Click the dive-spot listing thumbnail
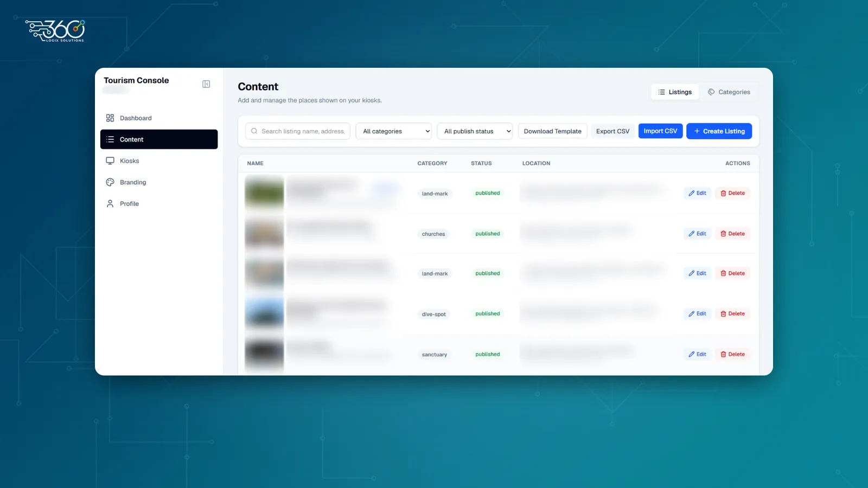The image size is (868, 488). click(x=264, y=314)
